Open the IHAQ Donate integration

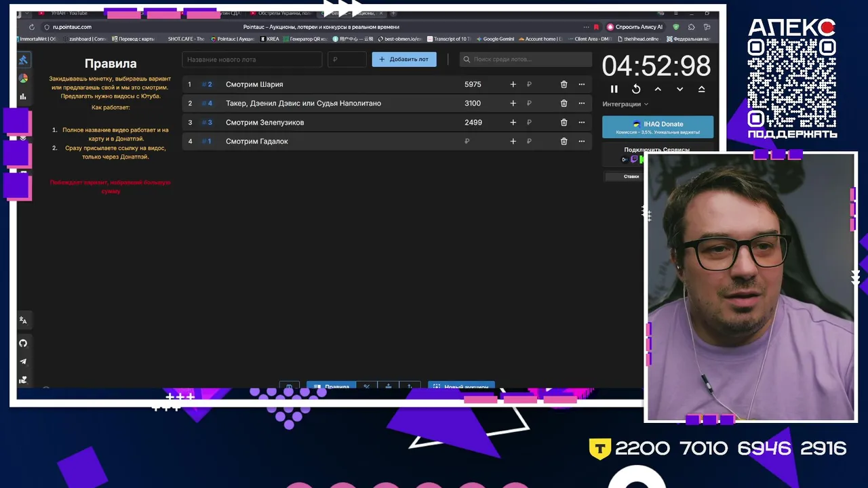(x=658, y=127)
